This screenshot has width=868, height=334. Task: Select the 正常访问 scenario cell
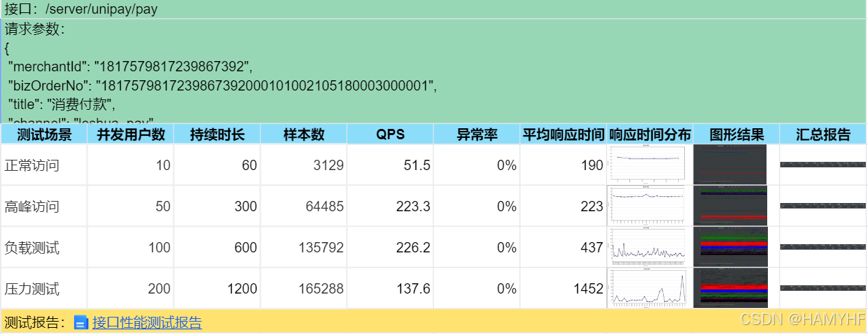tap(44, 165)
